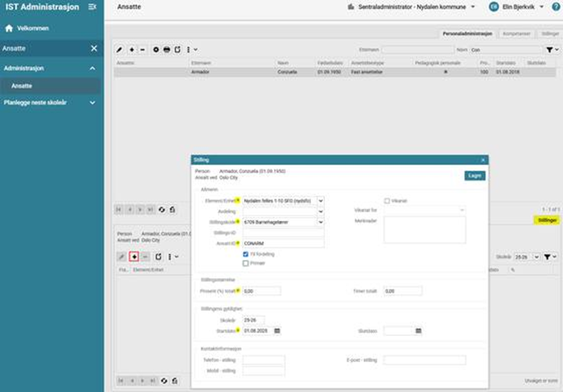Image resolution: width=563 pixels, height=392 pixels.
Task: Uncheck the Til fordeling checkbox
Action: [x=246, y=254]
